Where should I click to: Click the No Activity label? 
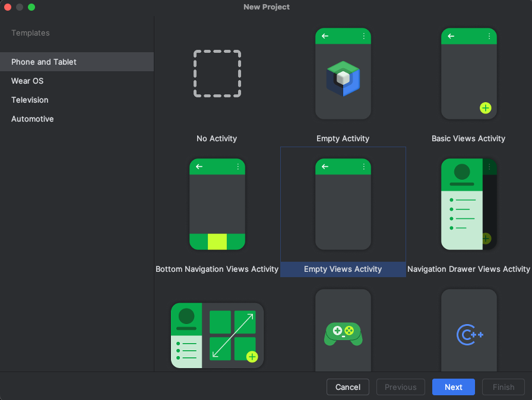[x=217, y=138]
